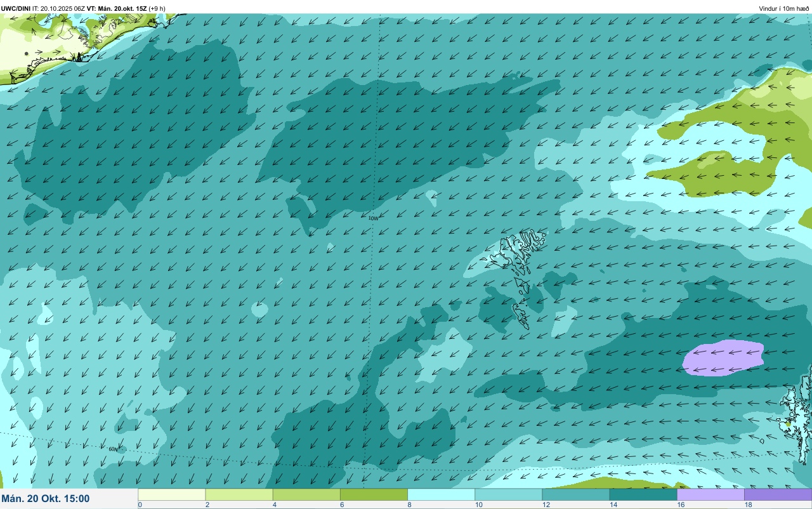Click the light cyan 8–10 legend swatch
The image size is (812, 509).
click(x=441, y=494)
